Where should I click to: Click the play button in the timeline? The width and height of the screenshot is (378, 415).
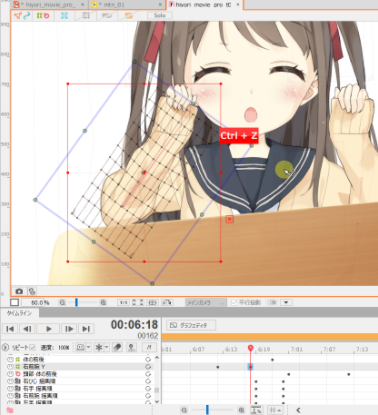[48, 329]
